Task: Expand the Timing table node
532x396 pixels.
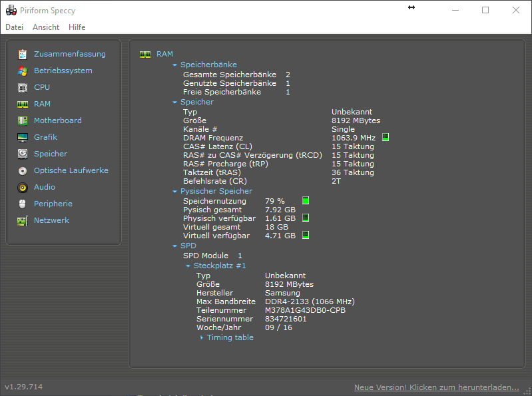Action: (202, 337)
